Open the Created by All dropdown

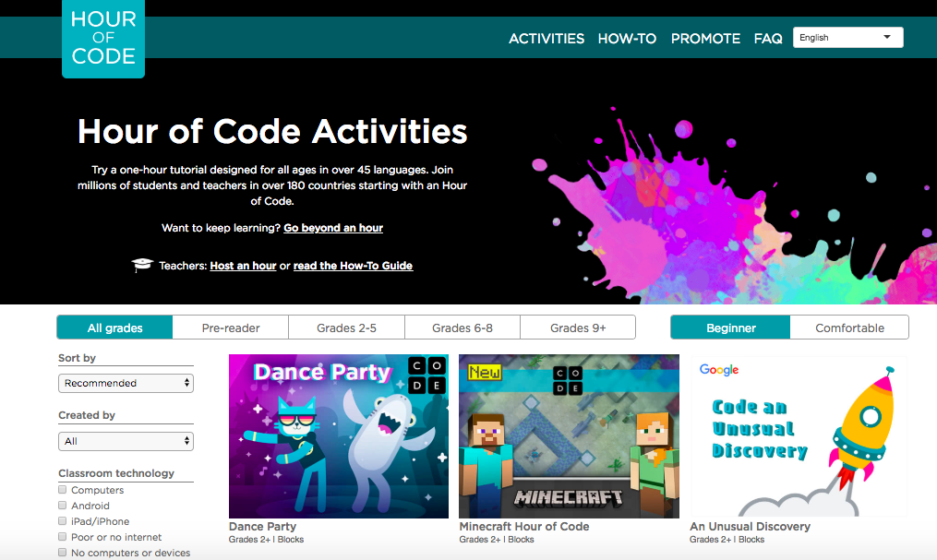tap(126, 441)
